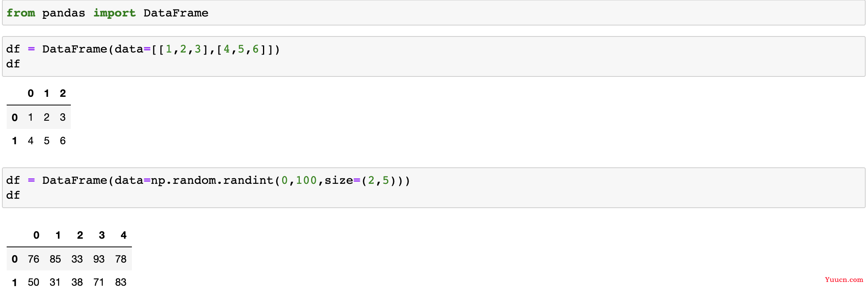Click column header 3 in second table
Image resolution: width=868 pixels, height=301 pixels.
click(102, 235)
